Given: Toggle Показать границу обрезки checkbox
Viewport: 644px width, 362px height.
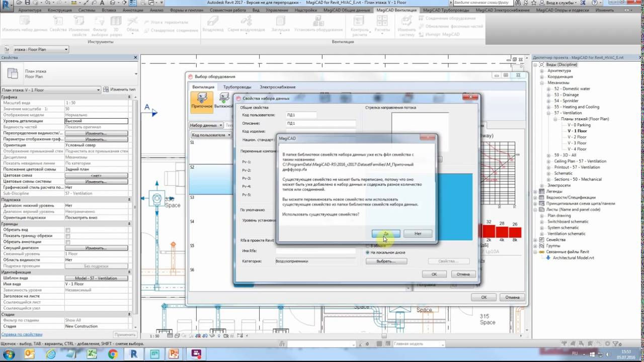Looking at the screenshot, I should pyautogui.click(x=68, y=236).
